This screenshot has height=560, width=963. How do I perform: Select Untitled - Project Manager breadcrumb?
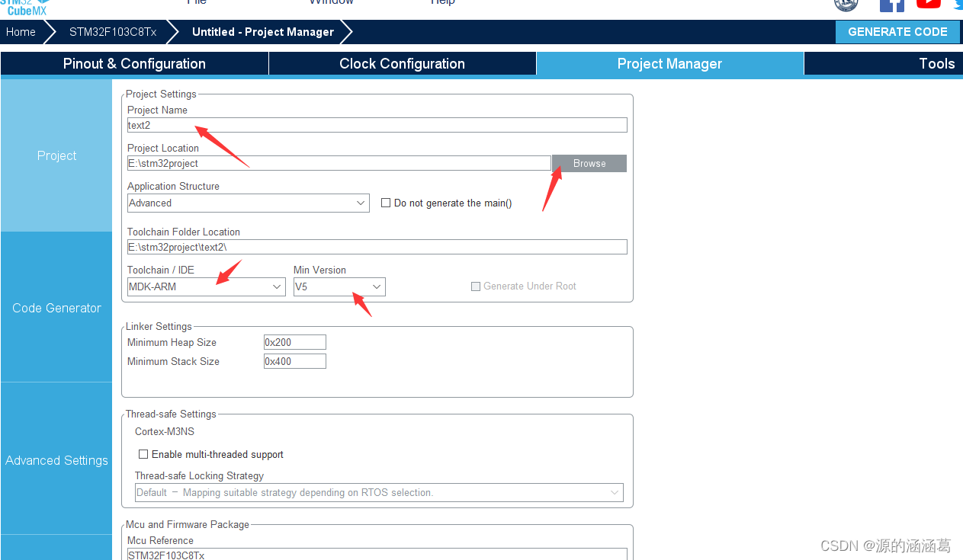click(x=263, y=32)
